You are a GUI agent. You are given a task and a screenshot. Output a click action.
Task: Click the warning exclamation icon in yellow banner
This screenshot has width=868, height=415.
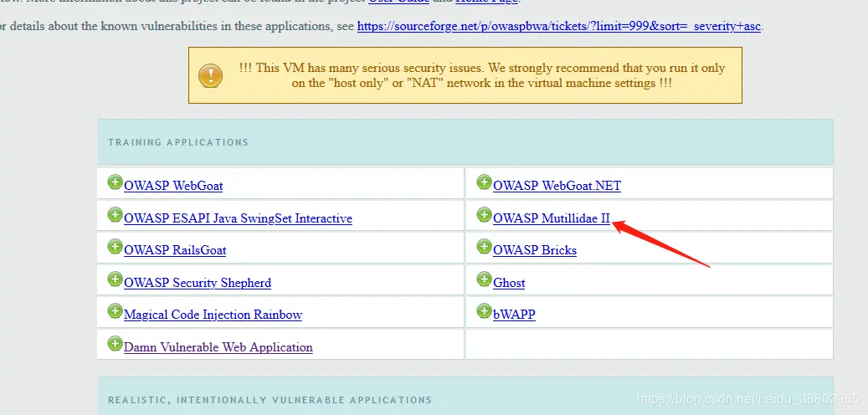(210, 75)
